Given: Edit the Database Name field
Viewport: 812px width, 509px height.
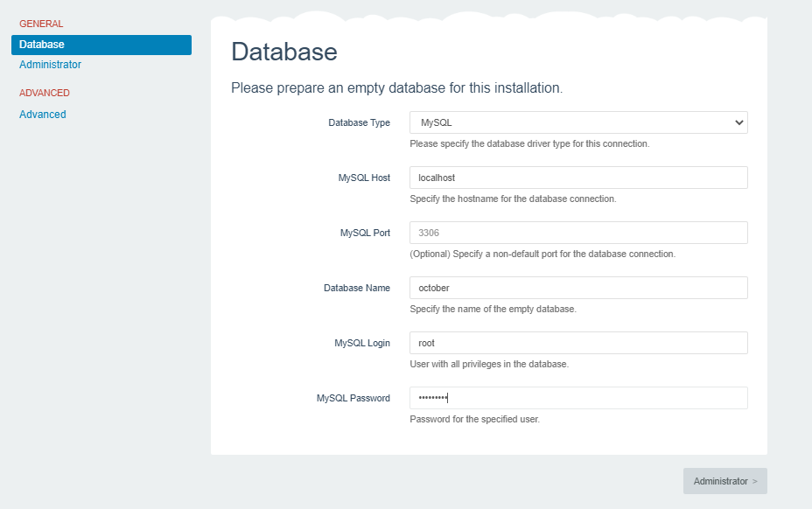Looking at the screenshot, I should pos(577,288).
